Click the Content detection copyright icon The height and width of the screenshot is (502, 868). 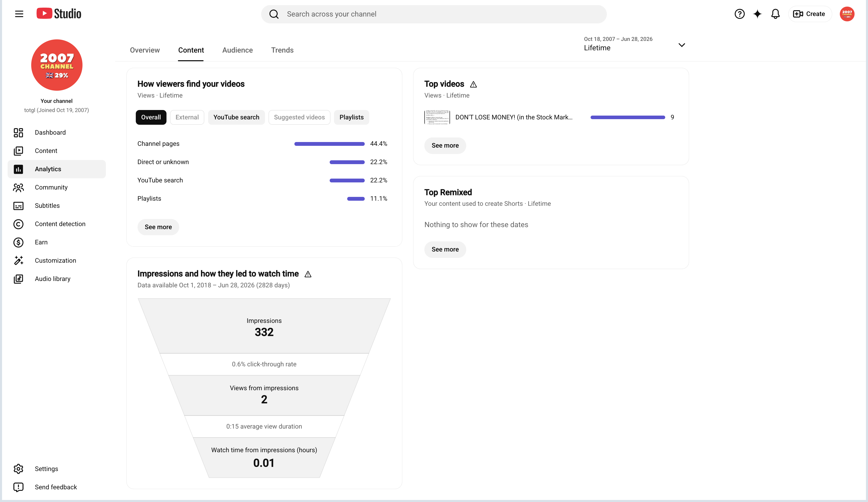[18, 224]
